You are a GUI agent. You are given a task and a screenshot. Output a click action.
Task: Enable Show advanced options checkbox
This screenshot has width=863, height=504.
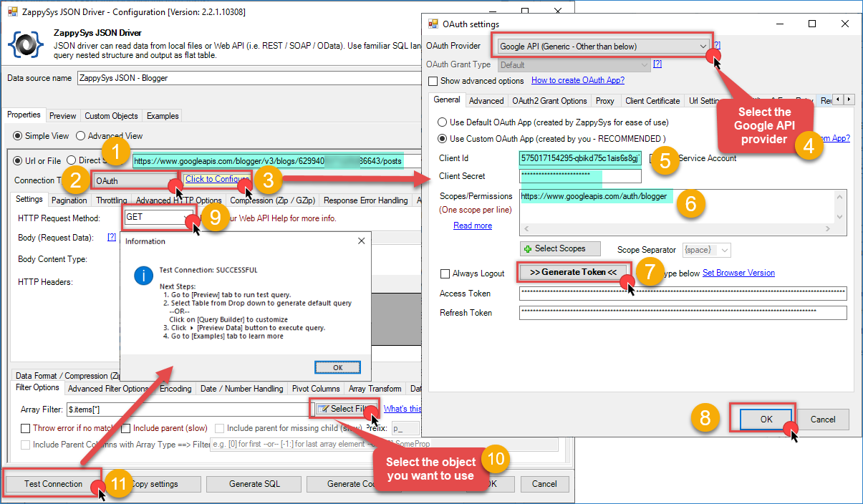point(433,81)
